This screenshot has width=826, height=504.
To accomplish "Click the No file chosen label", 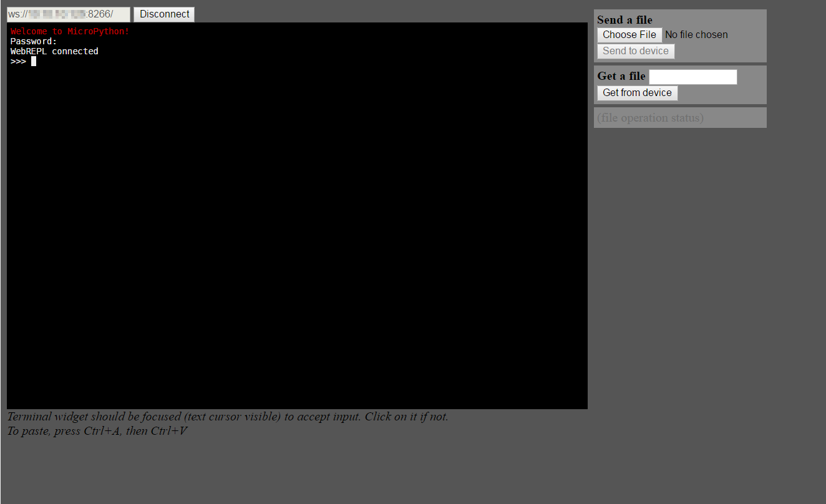I will 696,35.
